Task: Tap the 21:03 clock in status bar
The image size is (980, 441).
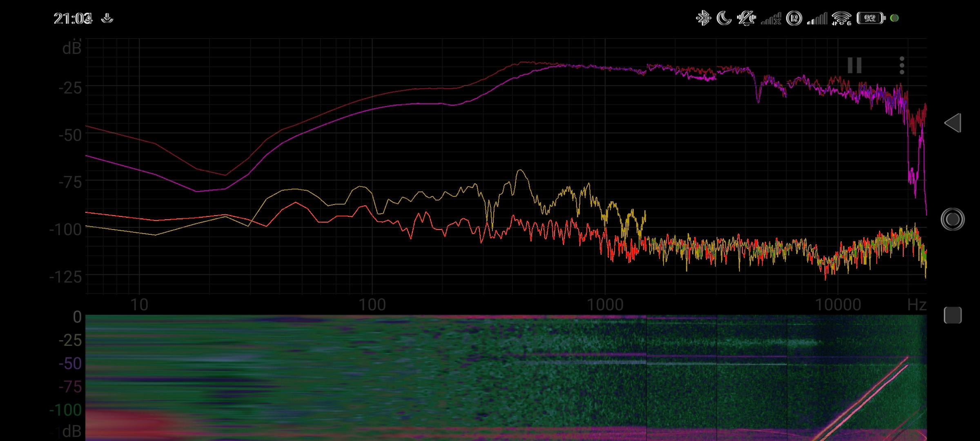Action: 73,18
